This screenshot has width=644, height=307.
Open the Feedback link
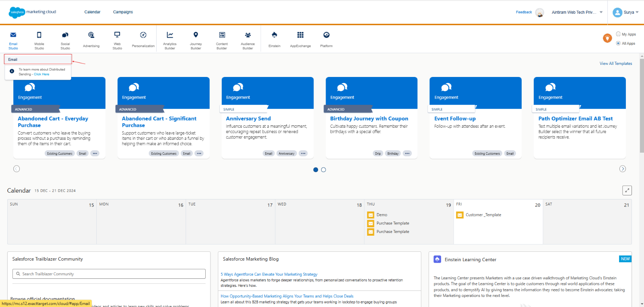click(x=524, y=12)
